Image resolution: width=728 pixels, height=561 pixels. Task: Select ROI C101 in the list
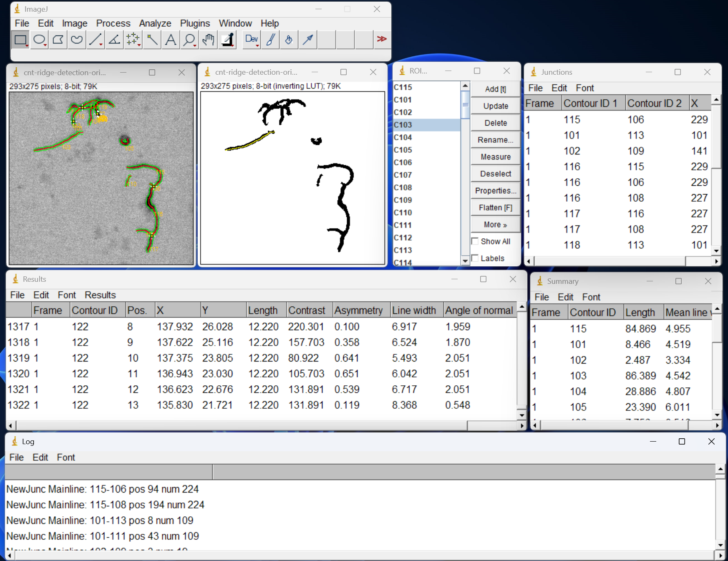[x=426, y=100]
